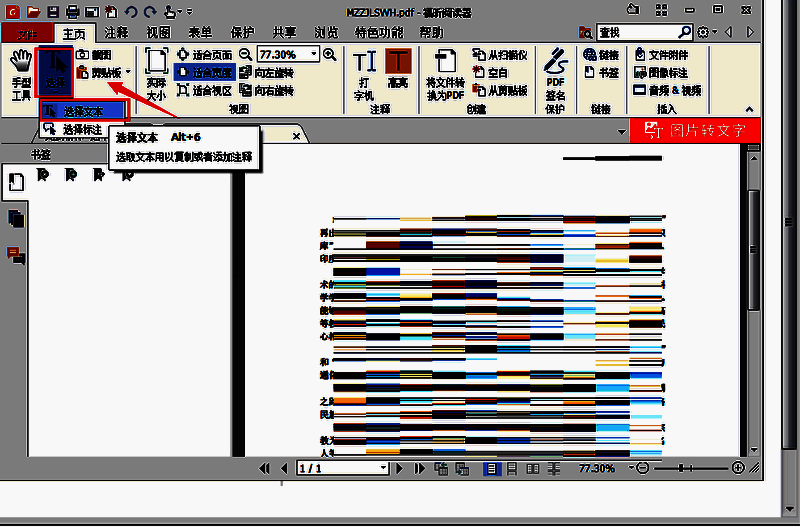The image size is (800, 527).
Task: Enable single-page continuous view in status bar
Action: [x=511, y=468]
